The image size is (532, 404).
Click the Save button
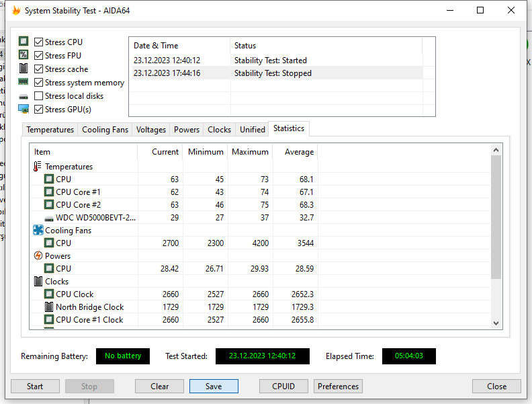pyautogui.click(x=214, y=387)
